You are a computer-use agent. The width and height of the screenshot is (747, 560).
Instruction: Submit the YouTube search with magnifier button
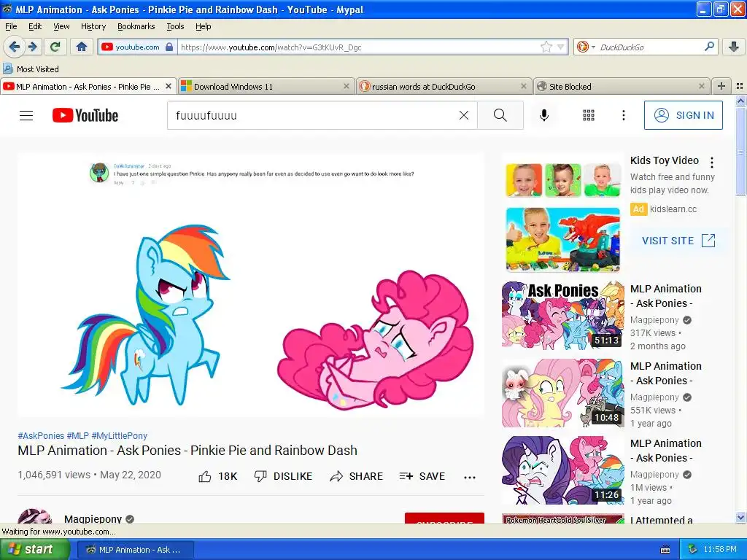coord(500,115)
